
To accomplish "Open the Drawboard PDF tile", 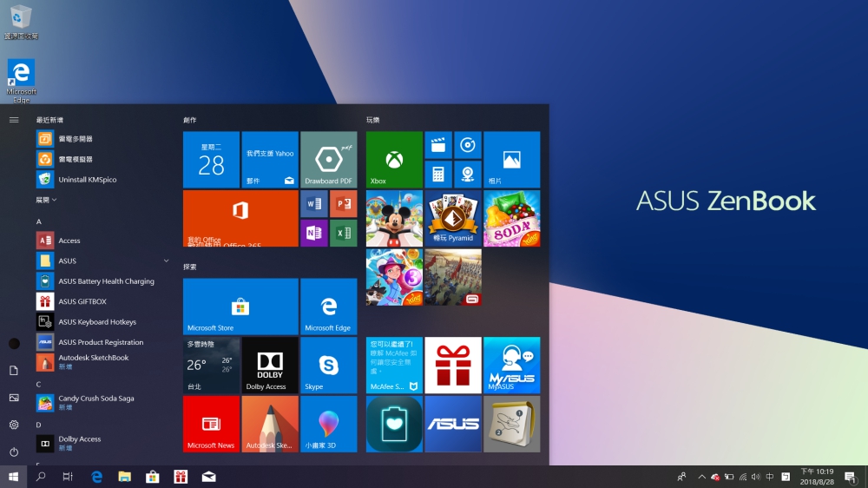I will (x=329, y=160).
